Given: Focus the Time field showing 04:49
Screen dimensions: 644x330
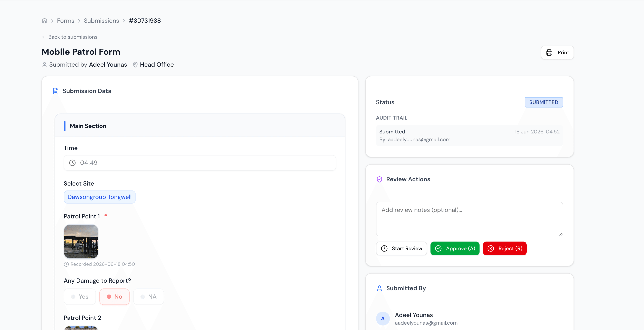Looking at the screenshot, I should pos(200,163).
